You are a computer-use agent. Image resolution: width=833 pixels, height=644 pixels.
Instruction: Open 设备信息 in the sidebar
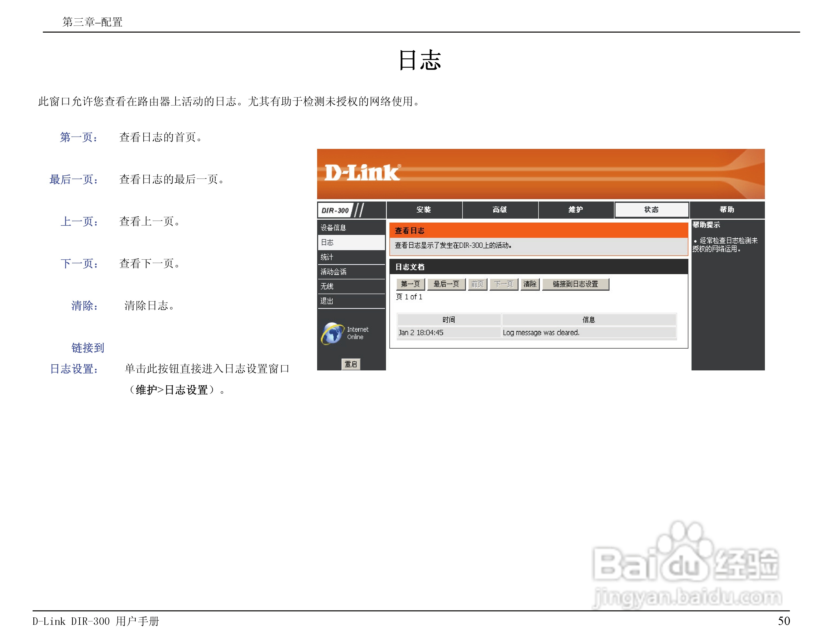[x=333, y=228]
